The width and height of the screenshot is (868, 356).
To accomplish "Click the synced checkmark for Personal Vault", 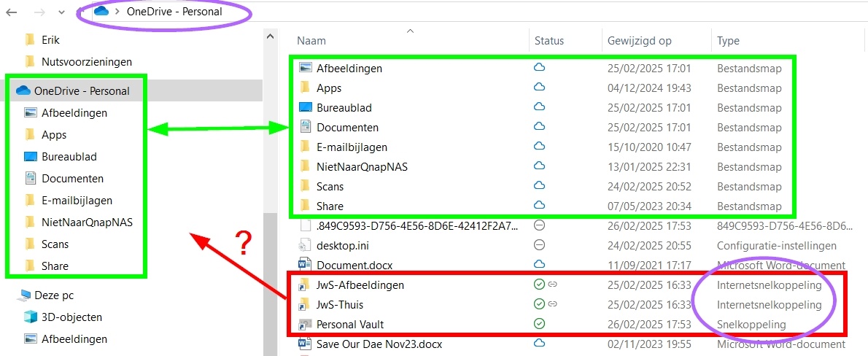I will click(539, 324).
